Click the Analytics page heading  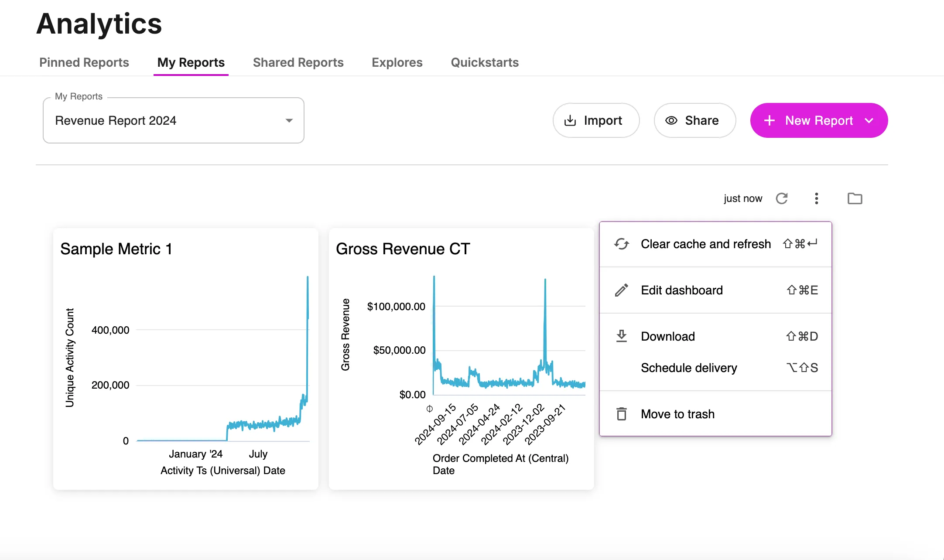point(99,24)
